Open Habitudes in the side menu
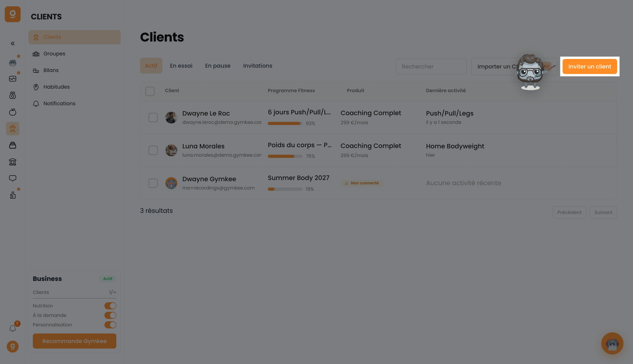Screen dimensions: 633x364 coord(74,87)
